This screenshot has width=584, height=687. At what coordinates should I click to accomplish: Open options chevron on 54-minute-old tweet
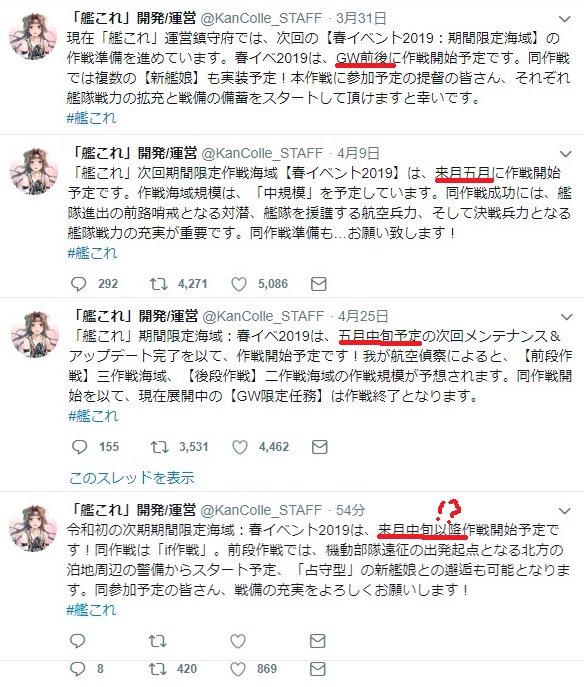[565, 511]
